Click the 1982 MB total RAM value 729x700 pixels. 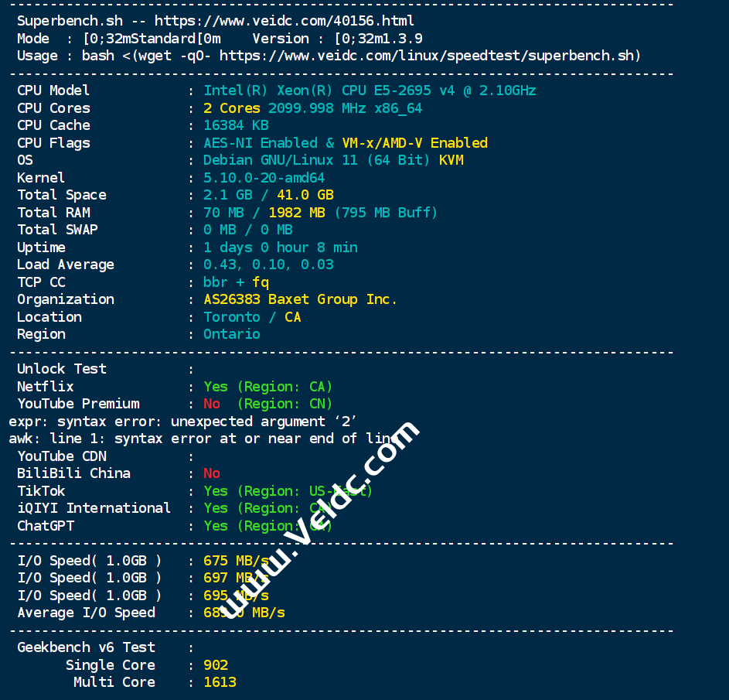coord(297,213)
